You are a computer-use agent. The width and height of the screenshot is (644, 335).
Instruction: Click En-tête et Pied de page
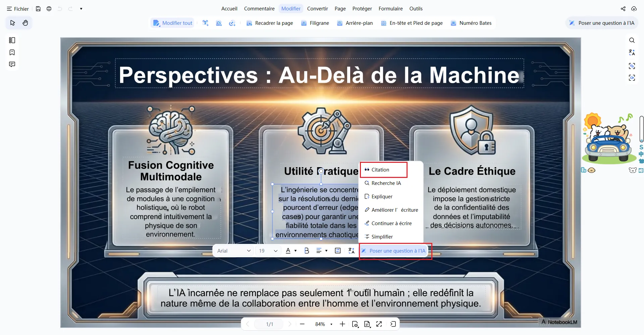click(412, 23)
